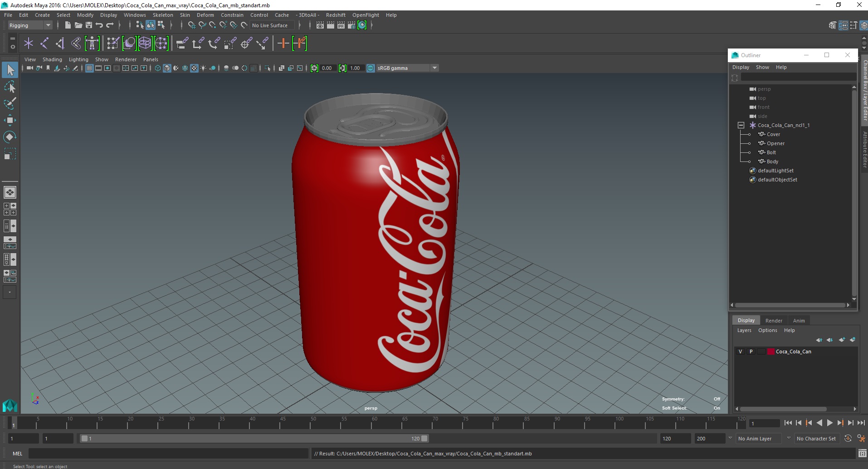Choose the Rotate tool in toolbox
The height and width of the screenshot is (469, 868).
pyautogui.click(x=10, y=137)
